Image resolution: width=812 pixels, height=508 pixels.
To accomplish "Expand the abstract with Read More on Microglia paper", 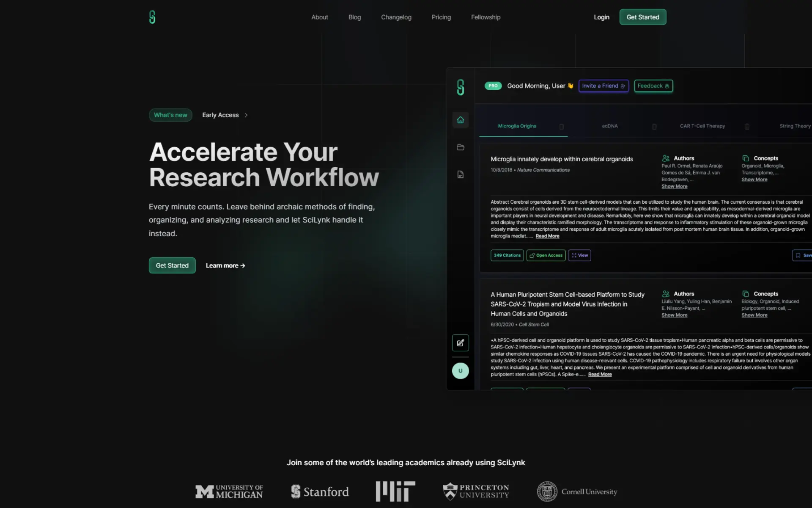I will (547, 236).
